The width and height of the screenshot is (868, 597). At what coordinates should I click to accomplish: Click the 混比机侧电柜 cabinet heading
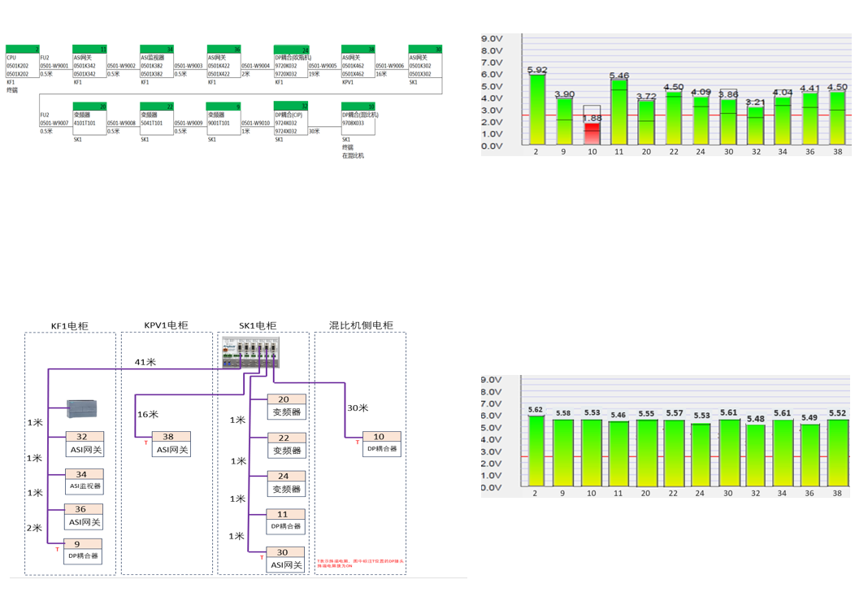pos(360,325)
